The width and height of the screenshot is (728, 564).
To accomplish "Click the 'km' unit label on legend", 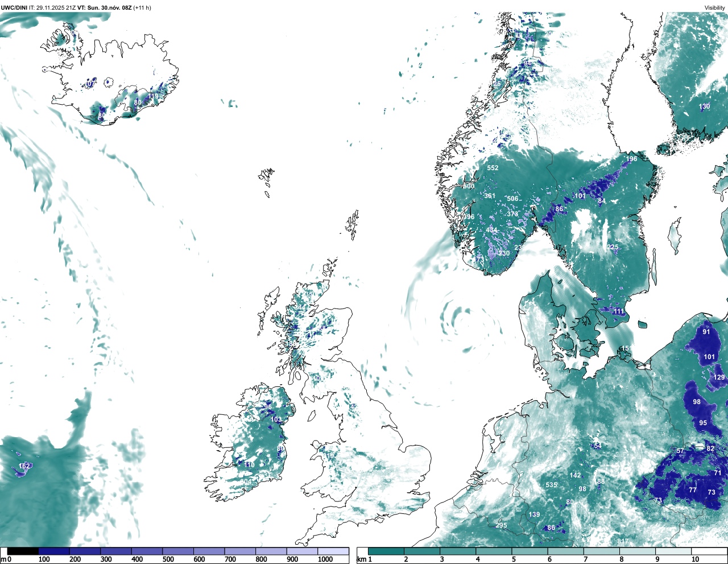I will [x=361, y=559].
